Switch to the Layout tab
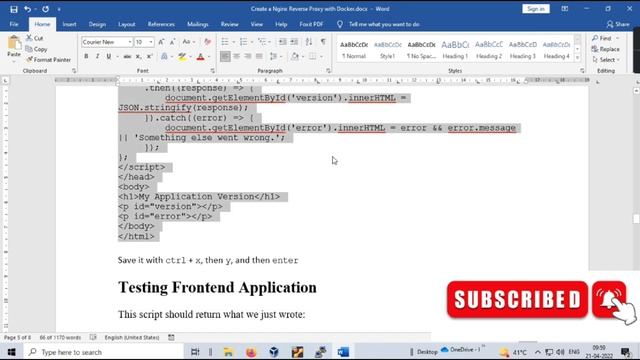The width and height of the screenshot is (640, 360). click(127, 24)
